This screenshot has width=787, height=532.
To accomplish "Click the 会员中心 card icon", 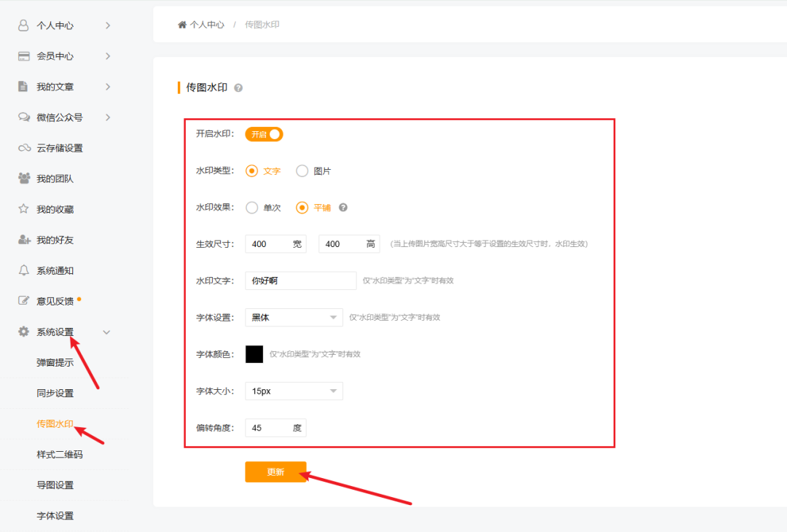I will [x=23, y=56].
